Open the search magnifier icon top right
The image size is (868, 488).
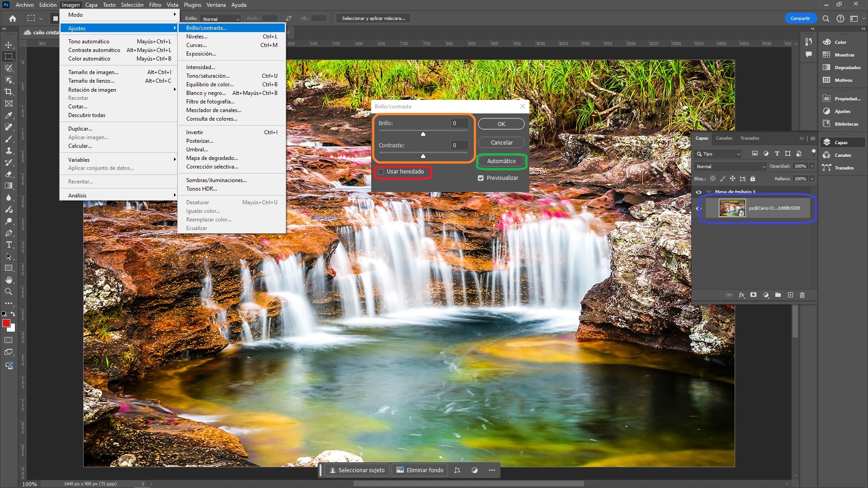[826, 19]
